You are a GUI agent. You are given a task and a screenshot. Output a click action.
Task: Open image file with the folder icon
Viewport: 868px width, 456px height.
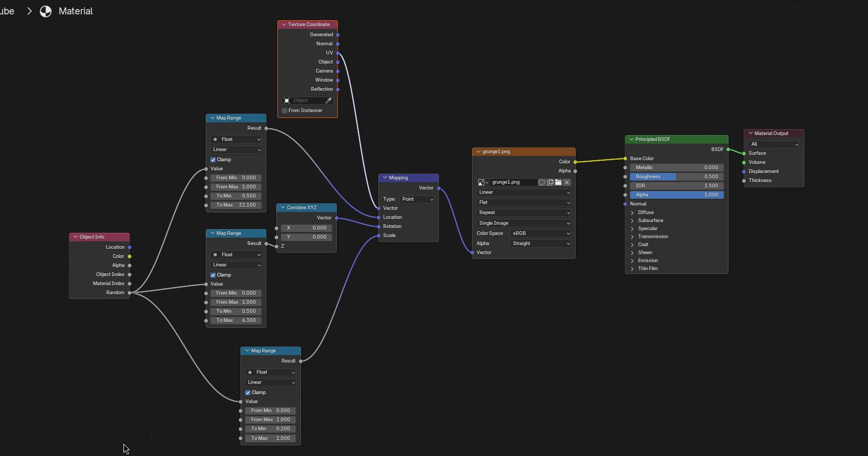(559, 182)
